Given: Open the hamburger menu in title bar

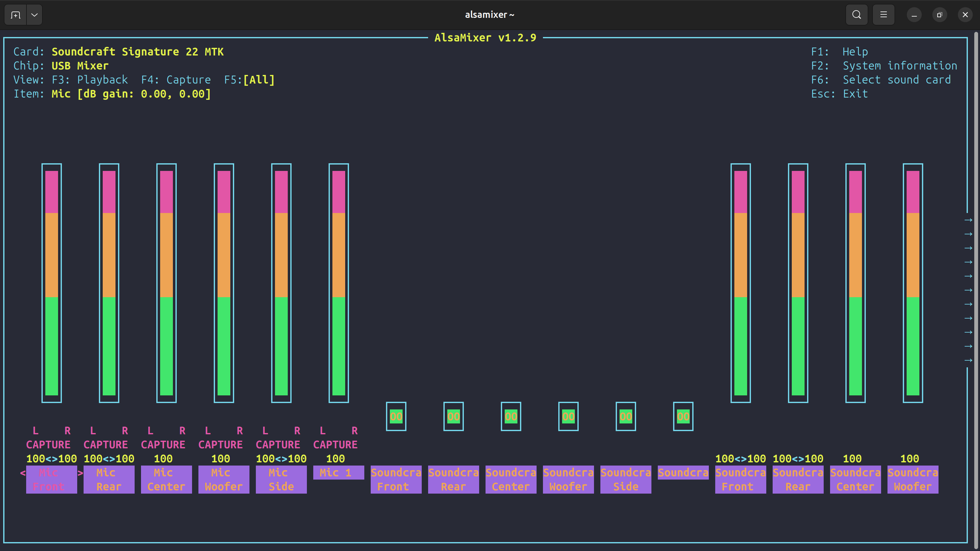Looking at the screenshot, I should [x=883, y=15].
